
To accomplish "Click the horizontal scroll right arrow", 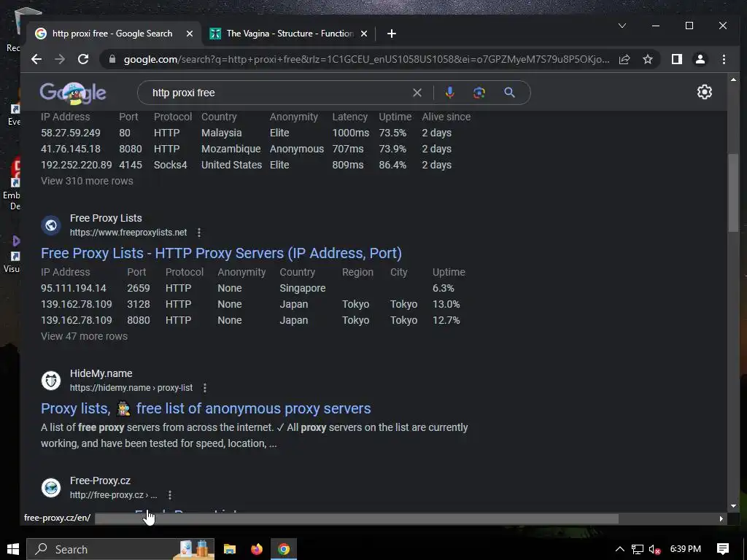I will (721, 518).
